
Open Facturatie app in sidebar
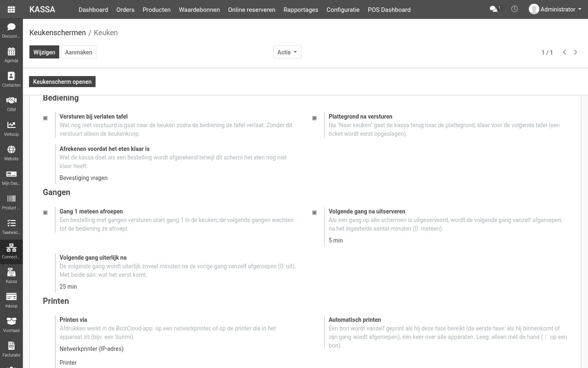pos(11,349)
